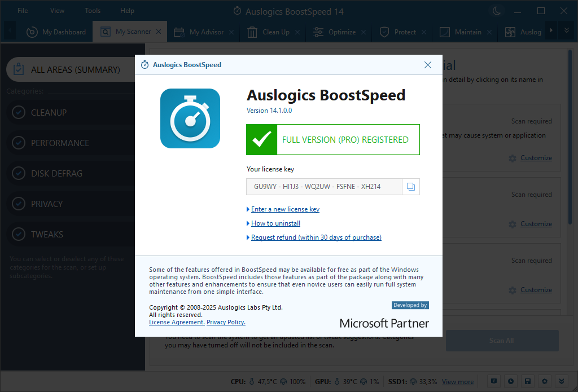Open the Privacy Policy link
The width and height of the screenshot is (578, 392).
click(226, 322)
